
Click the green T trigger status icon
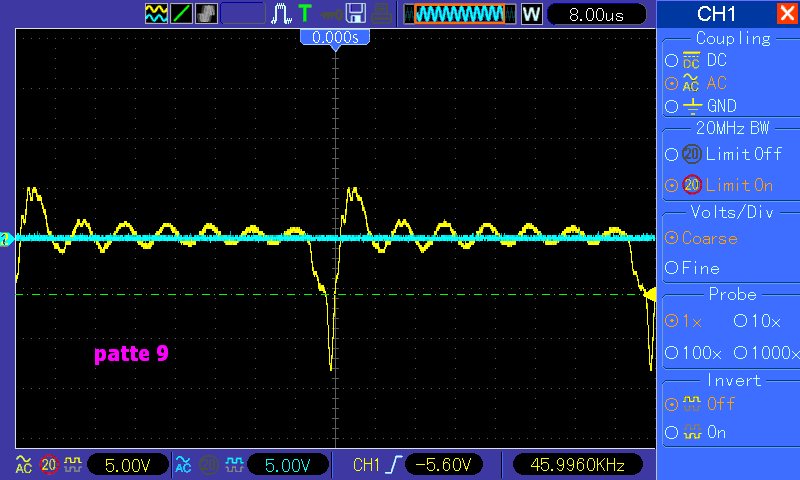click(305, 14)
